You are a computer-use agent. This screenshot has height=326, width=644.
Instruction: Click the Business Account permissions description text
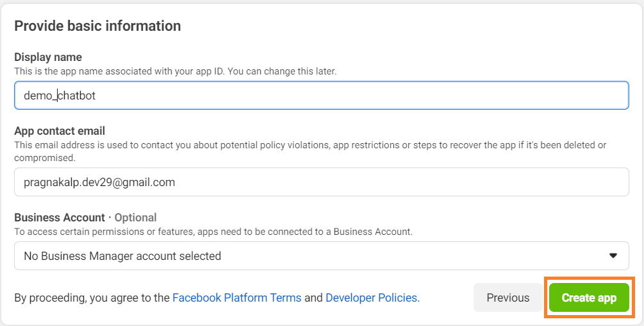[x=213, y=231]
